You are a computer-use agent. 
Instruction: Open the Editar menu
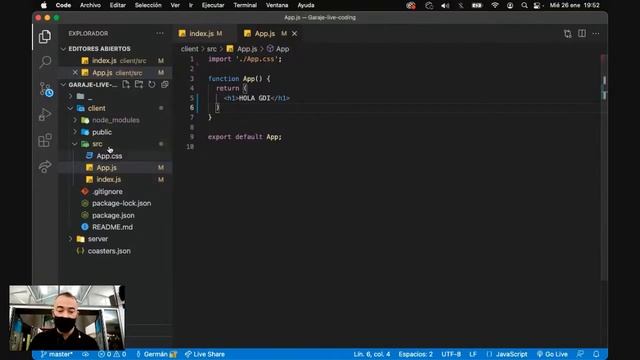click(118, 5)
